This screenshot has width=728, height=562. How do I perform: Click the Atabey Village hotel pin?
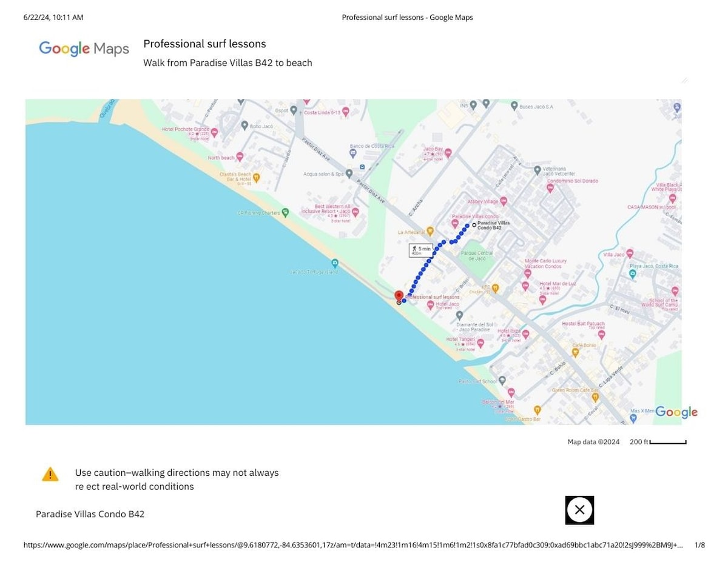point(503,202)
